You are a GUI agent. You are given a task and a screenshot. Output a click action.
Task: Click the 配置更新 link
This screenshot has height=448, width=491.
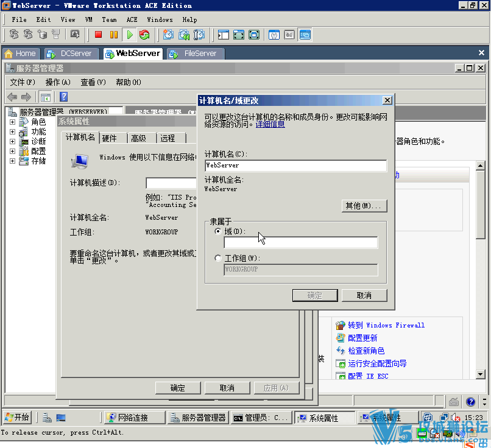(362, 338)
